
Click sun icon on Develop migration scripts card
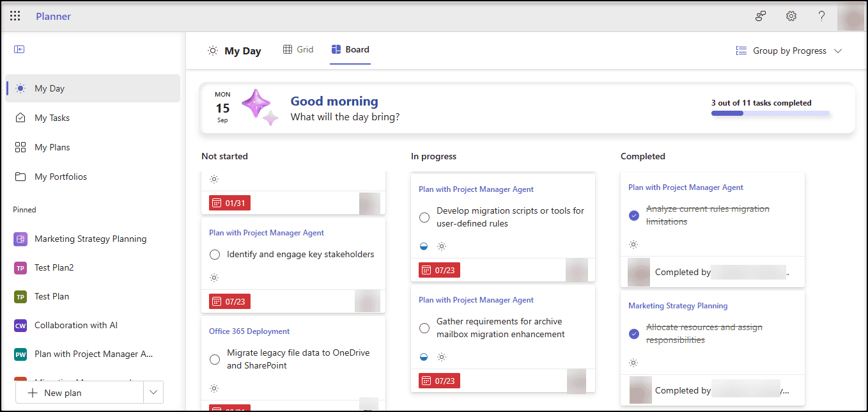click(441, 246)
